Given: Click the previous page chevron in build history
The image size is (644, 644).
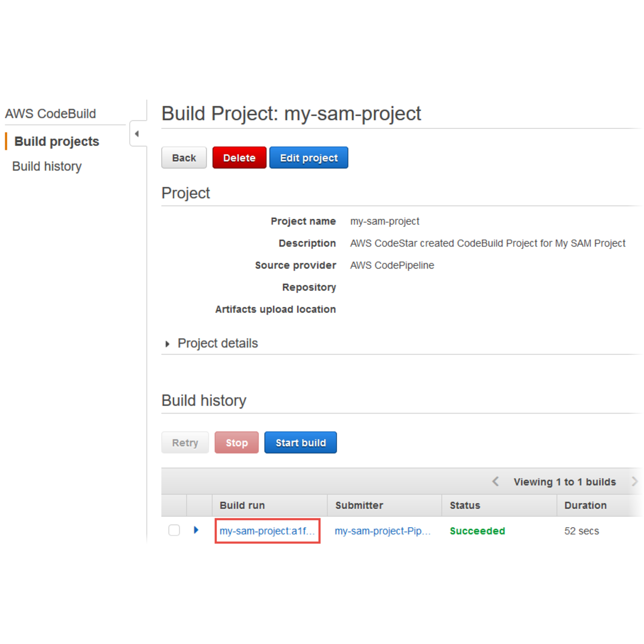Looking at the screenshot, I should tap(496, 481).
